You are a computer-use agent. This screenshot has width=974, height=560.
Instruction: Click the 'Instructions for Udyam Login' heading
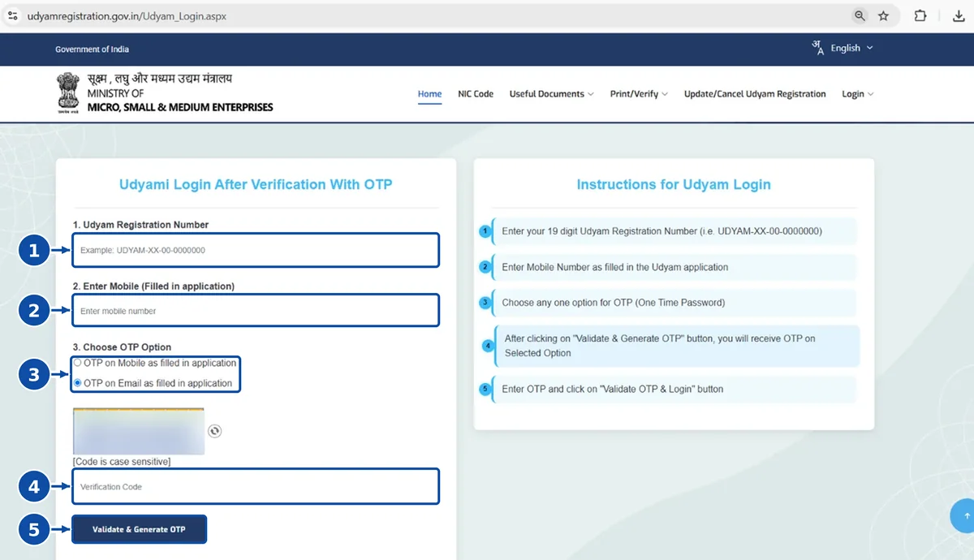[x=674, y=184]
